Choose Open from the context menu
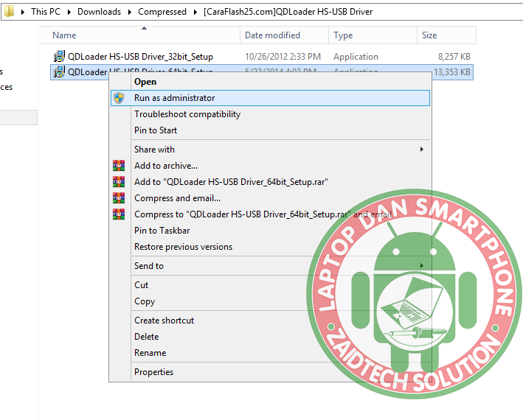523x420 pixels. 270,82
